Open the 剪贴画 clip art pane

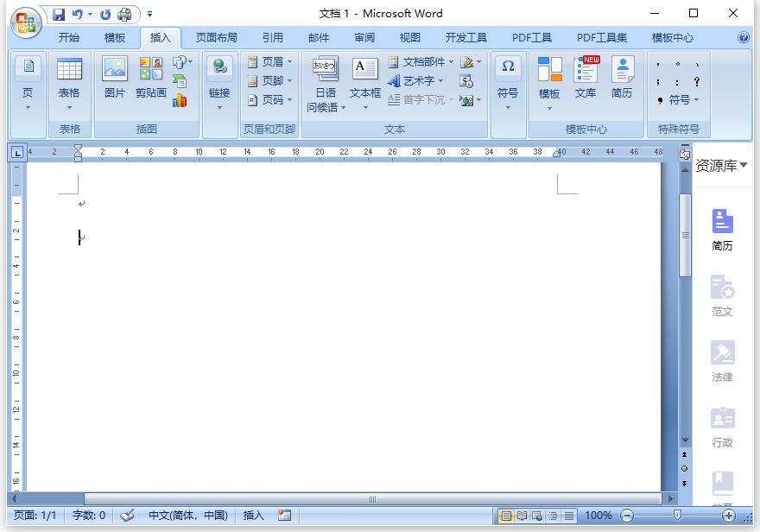click(151, 78)
